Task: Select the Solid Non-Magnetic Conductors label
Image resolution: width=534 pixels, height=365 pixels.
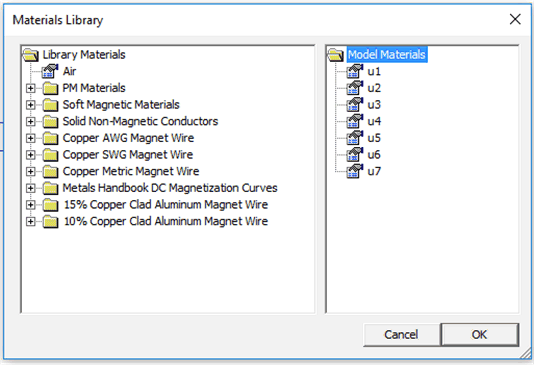Action: (x=140, y=122)
